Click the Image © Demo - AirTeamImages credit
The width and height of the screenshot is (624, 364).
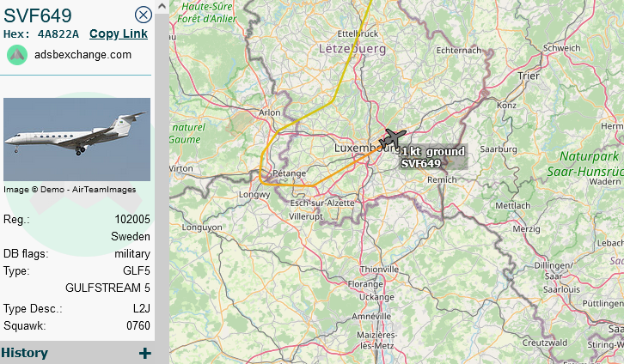coord(70,190)
